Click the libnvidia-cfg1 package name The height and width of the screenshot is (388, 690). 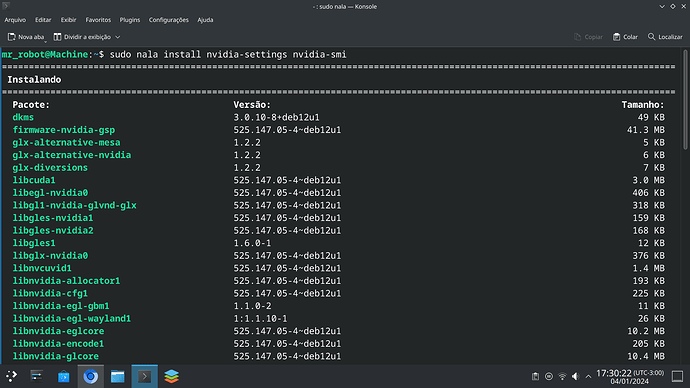tap(50, 293)
